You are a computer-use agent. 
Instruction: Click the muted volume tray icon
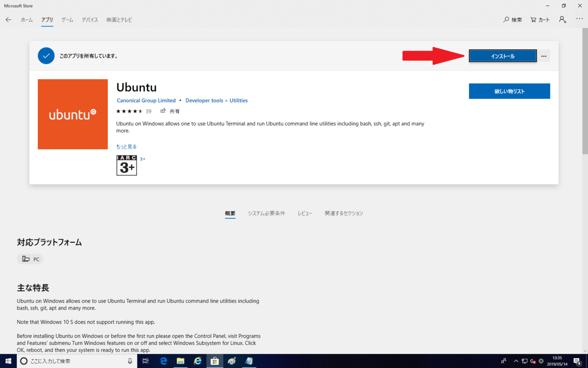click(x=533, y=361)
